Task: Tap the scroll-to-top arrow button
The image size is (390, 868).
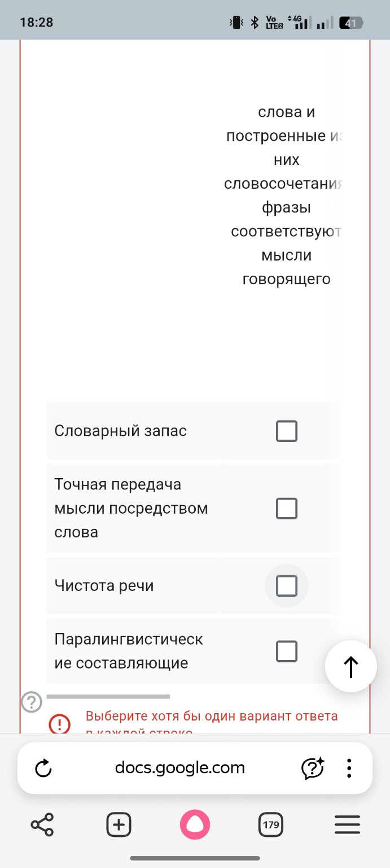Action: tap(350, 666)
